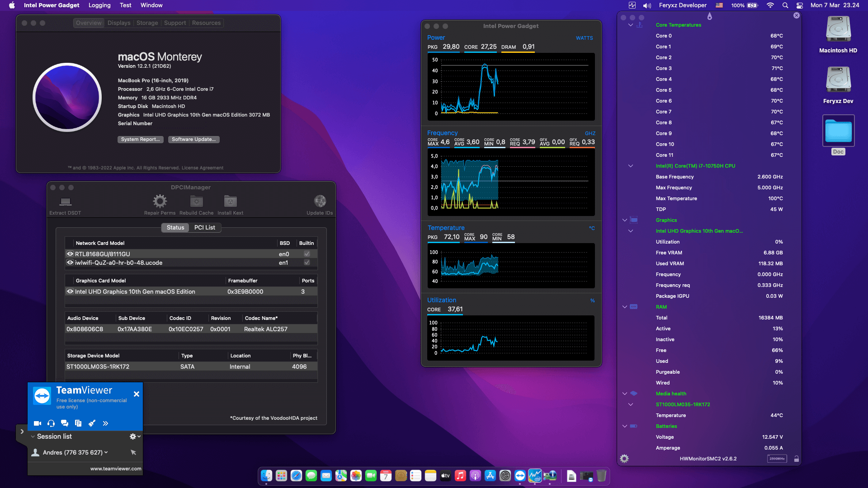Screen dimensions: 868x488
Task: Close the TeamViewer panel with X
Action: [x=137, y=394]
